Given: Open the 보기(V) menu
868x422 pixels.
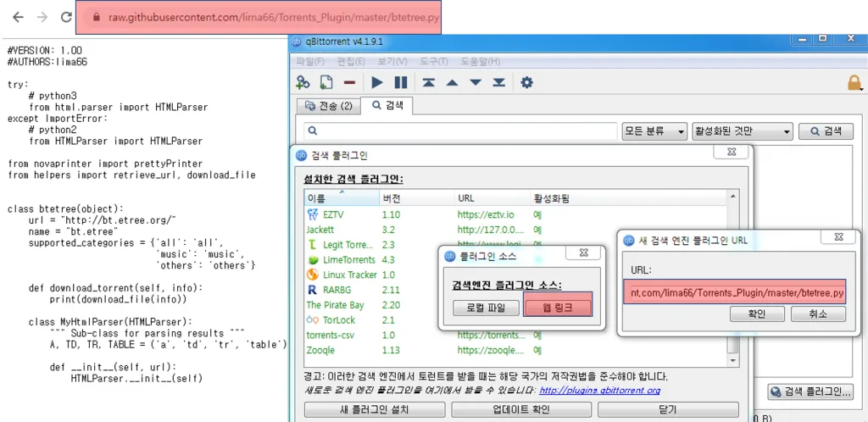Looking at the screenshot, I should (392, 61).
